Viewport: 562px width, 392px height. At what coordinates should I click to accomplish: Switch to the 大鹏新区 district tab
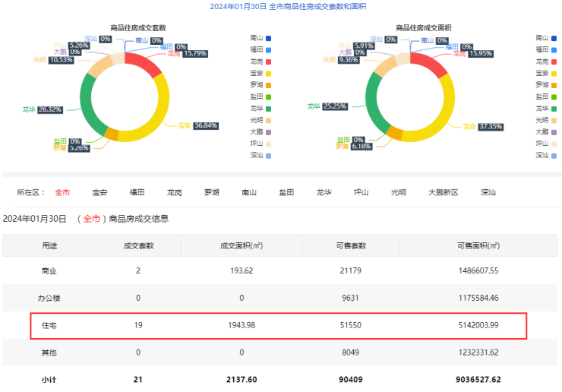pos(443,192)
